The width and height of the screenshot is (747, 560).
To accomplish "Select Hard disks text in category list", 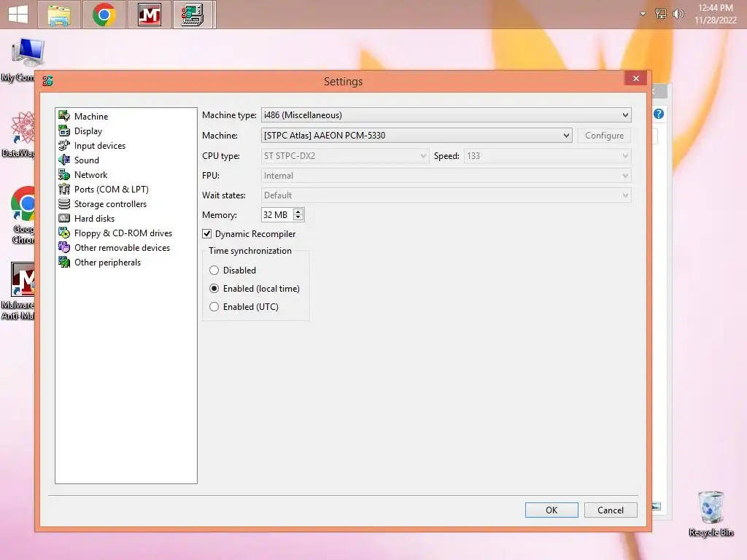I will click(94, 219).
